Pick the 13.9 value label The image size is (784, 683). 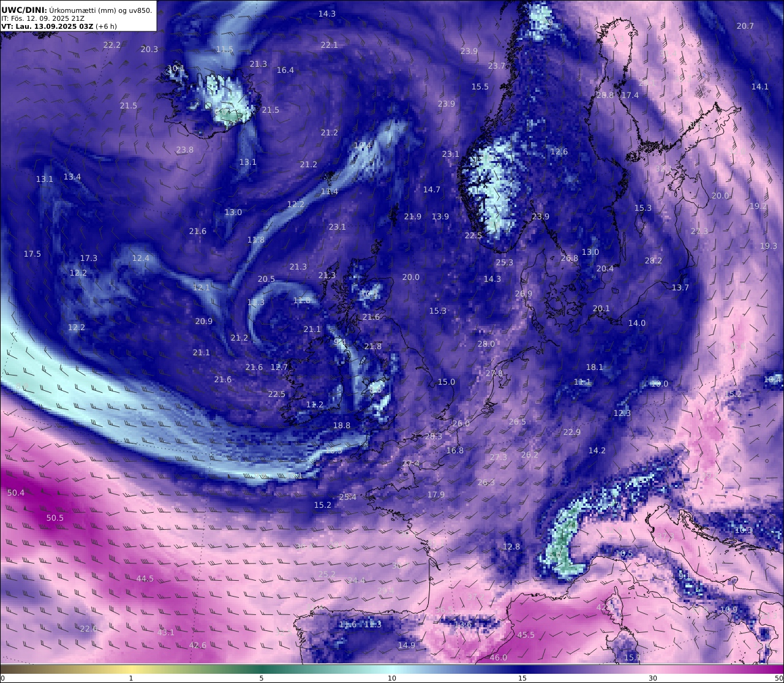(x=440, y=216)
